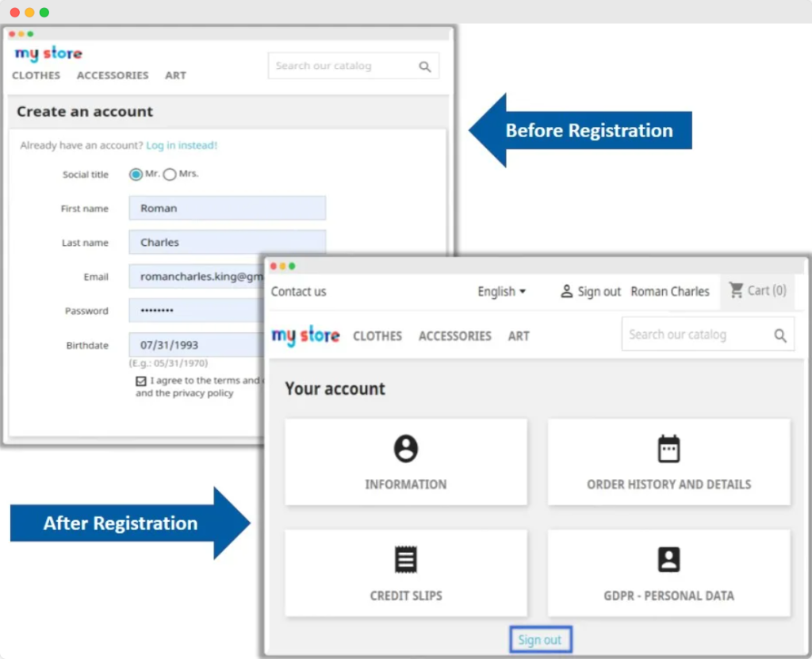The width and height of the screenshot is (812, 659).
Task: Toggle the terms agreement checkbox
Action: point(141,381)
